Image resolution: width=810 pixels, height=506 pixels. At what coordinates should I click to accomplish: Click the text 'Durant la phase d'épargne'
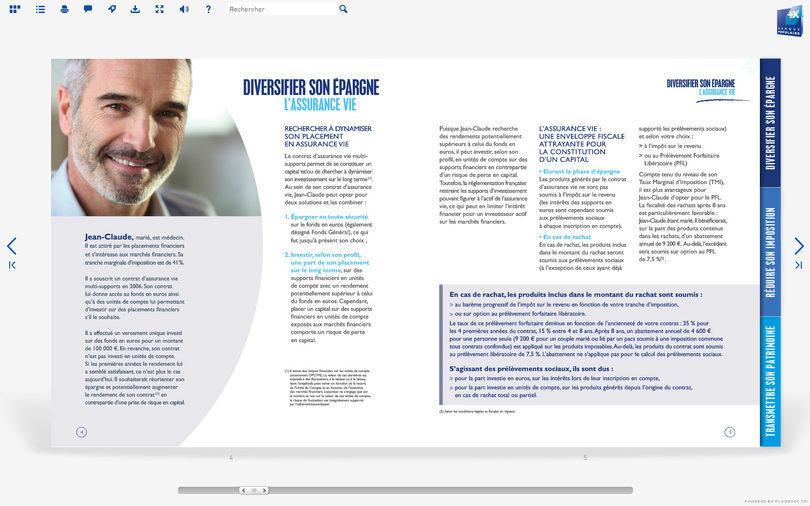click(581, 171)
